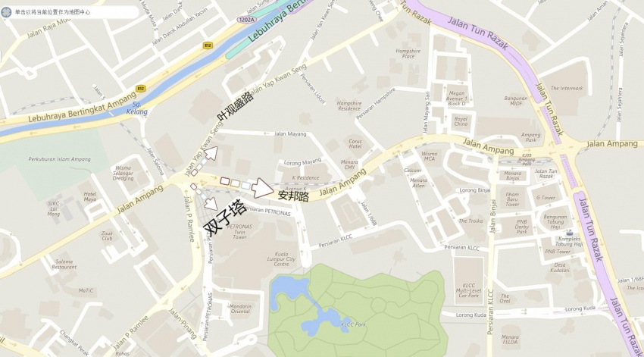Click the 单击以将当前位置作为地图中心 button

(70, 12)
